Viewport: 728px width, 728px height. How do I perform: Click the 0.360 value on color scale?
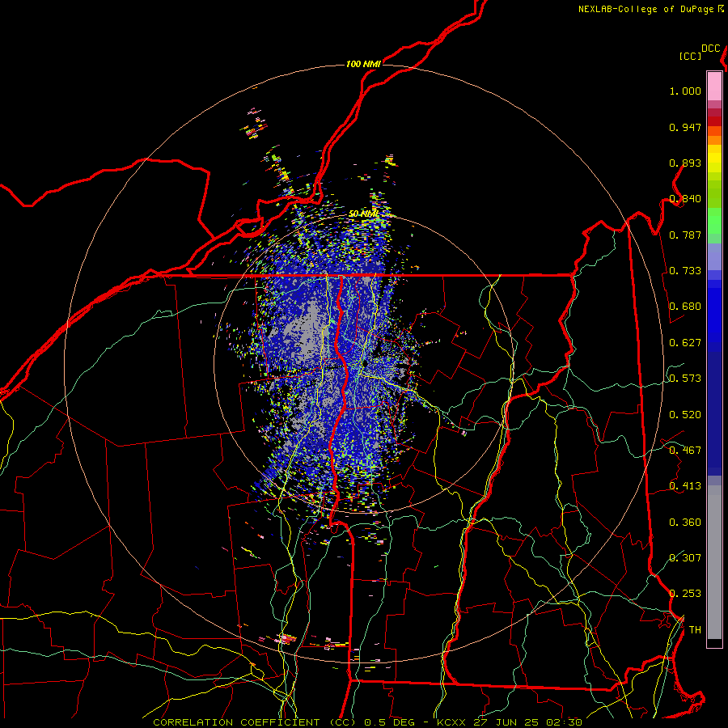coord(685,523)
